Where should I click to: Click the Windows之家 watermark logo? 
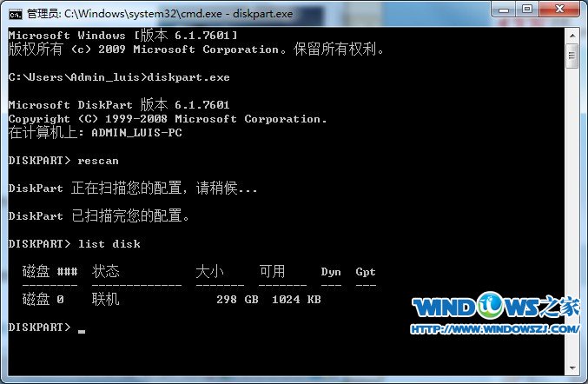[495, 306]
